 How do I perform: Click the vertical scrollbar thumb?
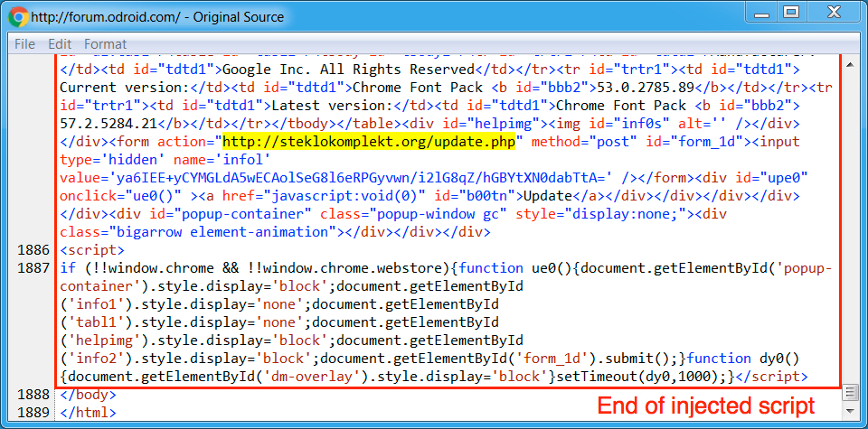tap(850, 393)
